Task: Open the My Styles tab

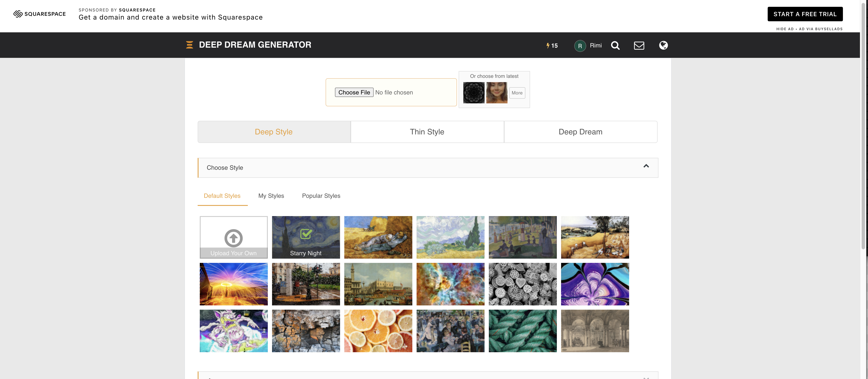Action: point(271,196)
